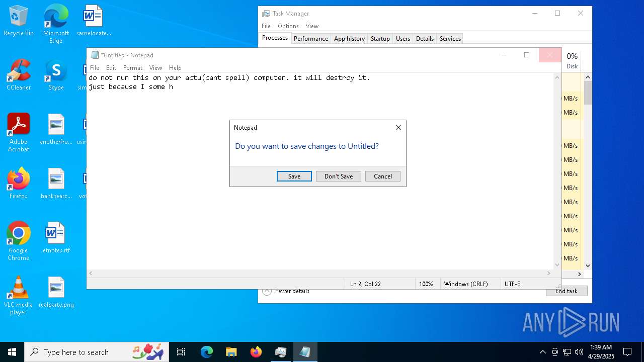Maximize the Task Manager window
The image size is (644, 362).
click(x=557, y=14)
